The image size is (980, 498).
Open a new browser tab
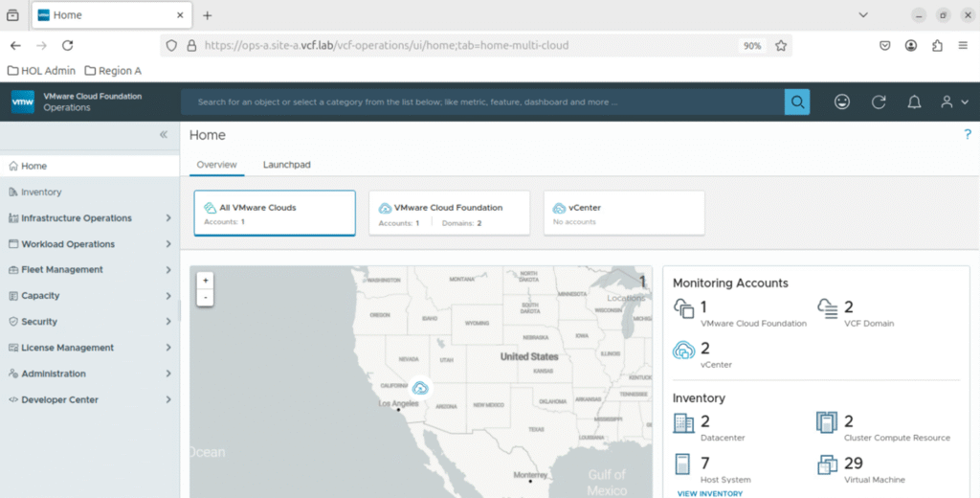tap(208, 15)
